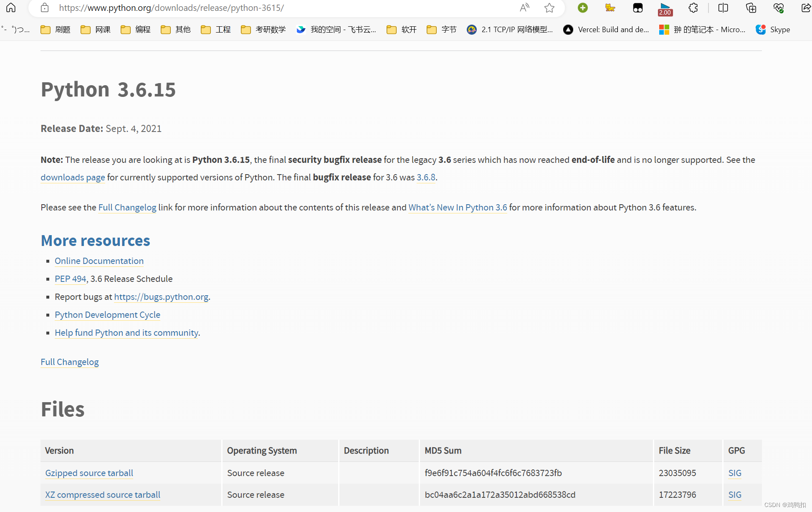Open site info via lock icon
This screenshot has width=812, height=512.
(x=45, y=8)
